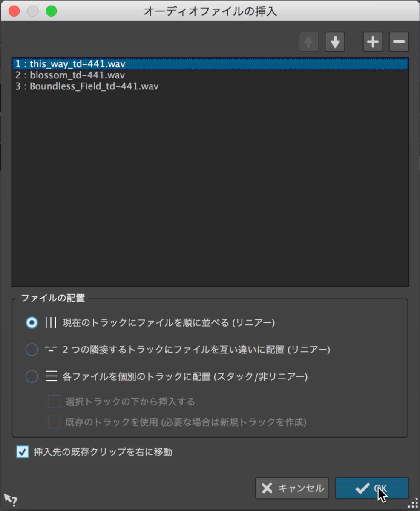This screenshot has width=420, height=511.
Task: Confirm with the OK button
Action: point(372,488)
